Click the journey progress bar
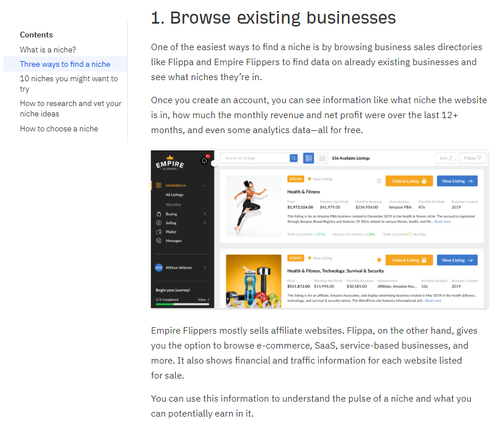 [x=182, y=304]
